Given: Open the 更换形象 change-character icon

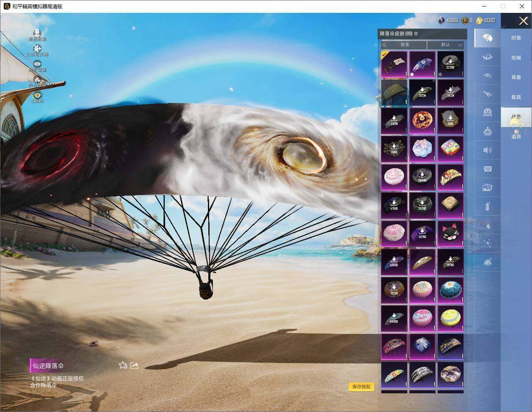Looking at the screenshot, I should coord(37,33).
